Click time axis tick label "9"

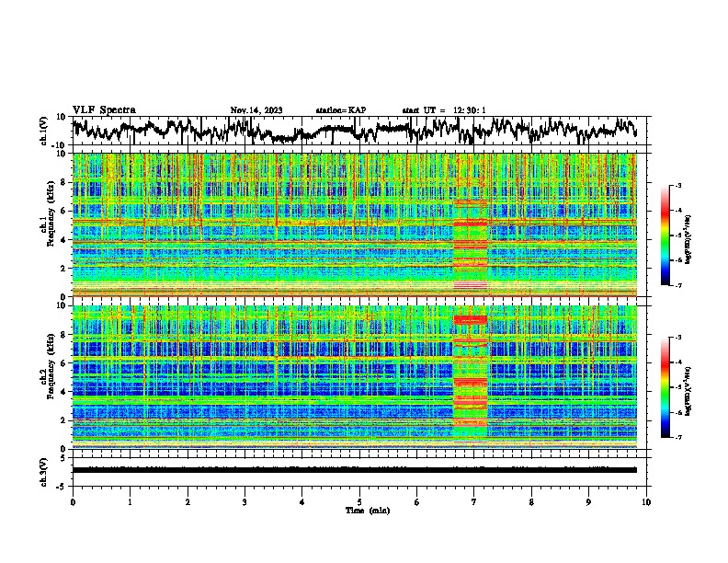pyautogui.click(x=588, y=502)
